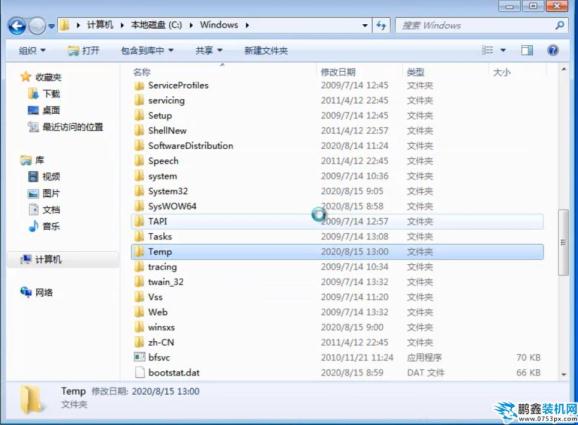578x425 pixels.
Task: Select the 网络 icon in navigation pane
Action: click(26, 292)
